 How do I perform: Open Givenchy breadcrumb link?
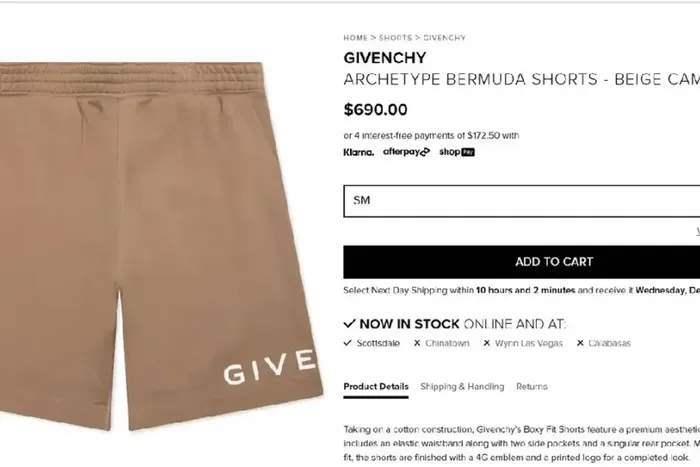(444, 38)
